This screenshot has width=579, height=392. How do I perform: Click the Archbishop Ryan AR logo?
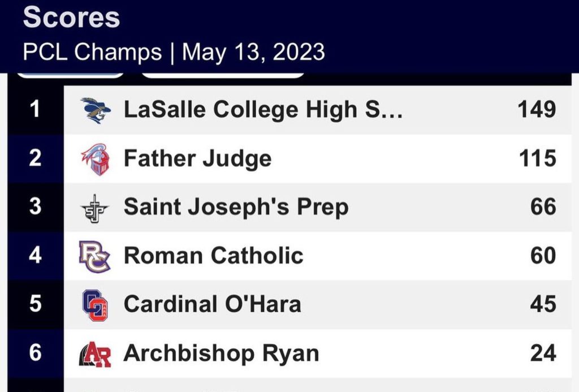[94, 354]
